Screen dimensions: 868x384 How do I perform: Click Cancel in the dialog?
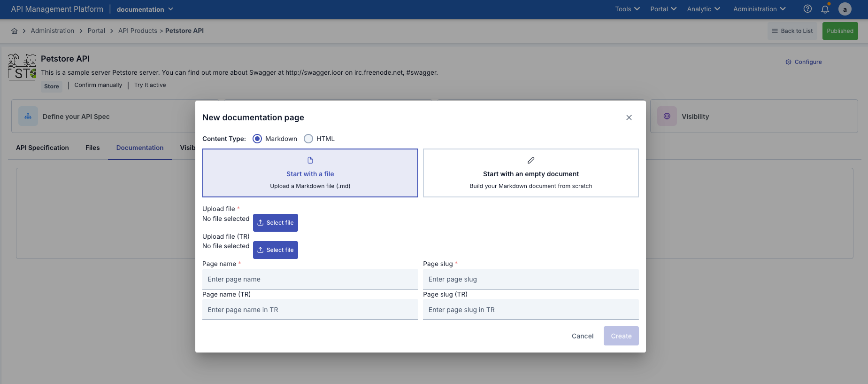[x=582, y=336]
